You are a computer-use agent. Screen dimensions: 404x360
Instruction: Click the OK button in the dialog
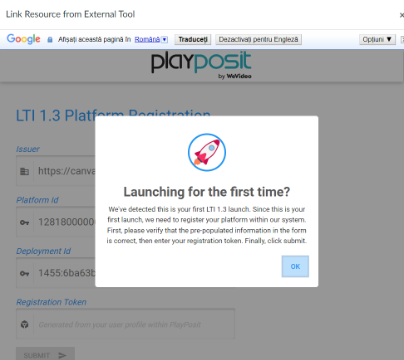tap(295, 266)
